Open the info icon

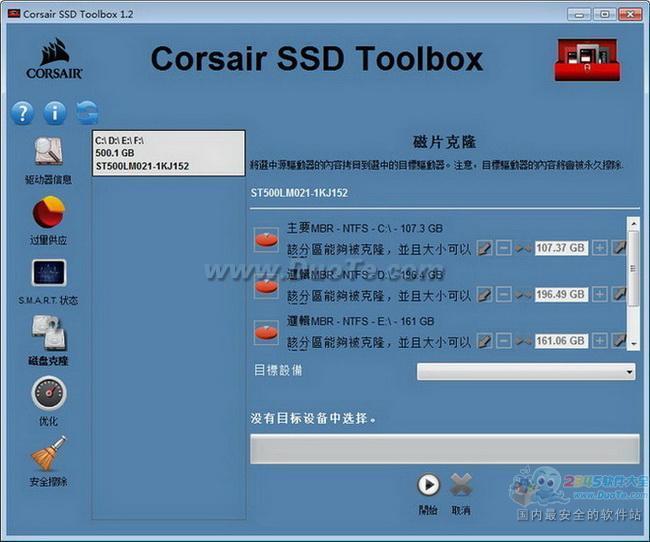(x=54, y=112)
